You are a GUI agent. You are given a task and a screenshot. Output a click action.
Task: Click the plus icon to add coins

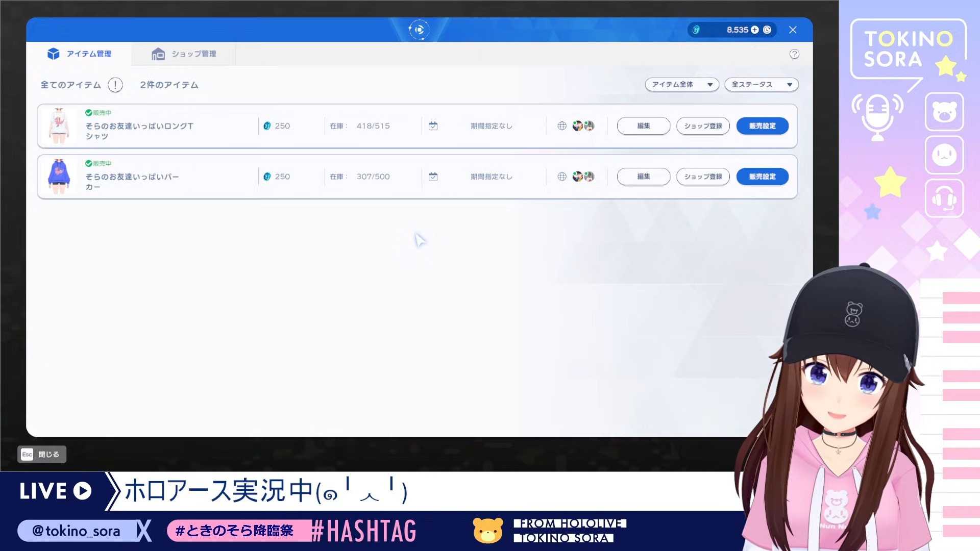(755, 30)
